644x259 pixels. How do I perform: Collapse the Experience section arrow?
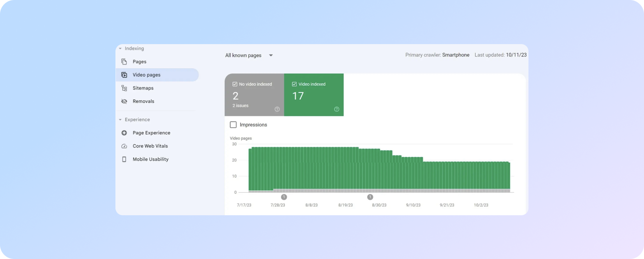[120, 120]
